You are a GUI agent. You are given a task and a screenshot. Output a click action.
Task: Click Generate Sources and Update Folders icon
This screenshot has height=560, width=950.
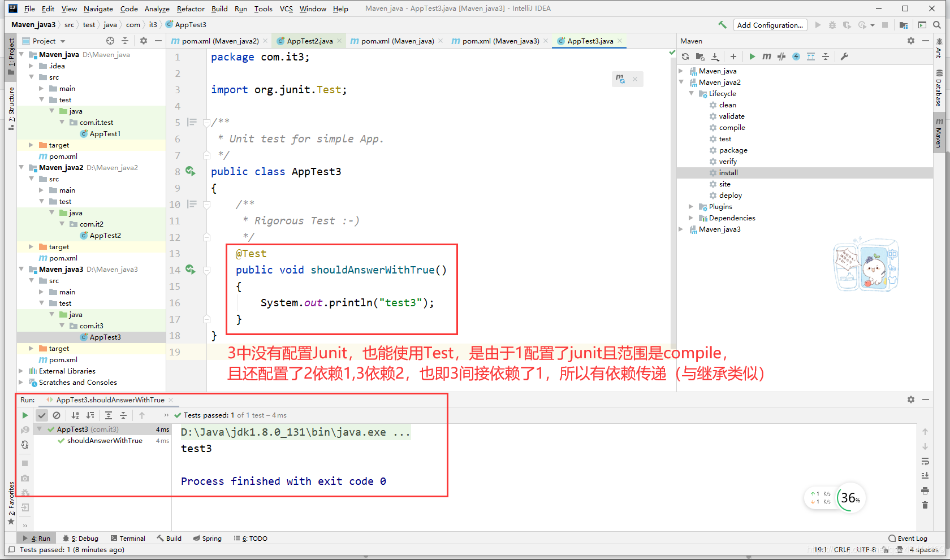[700, 57]
